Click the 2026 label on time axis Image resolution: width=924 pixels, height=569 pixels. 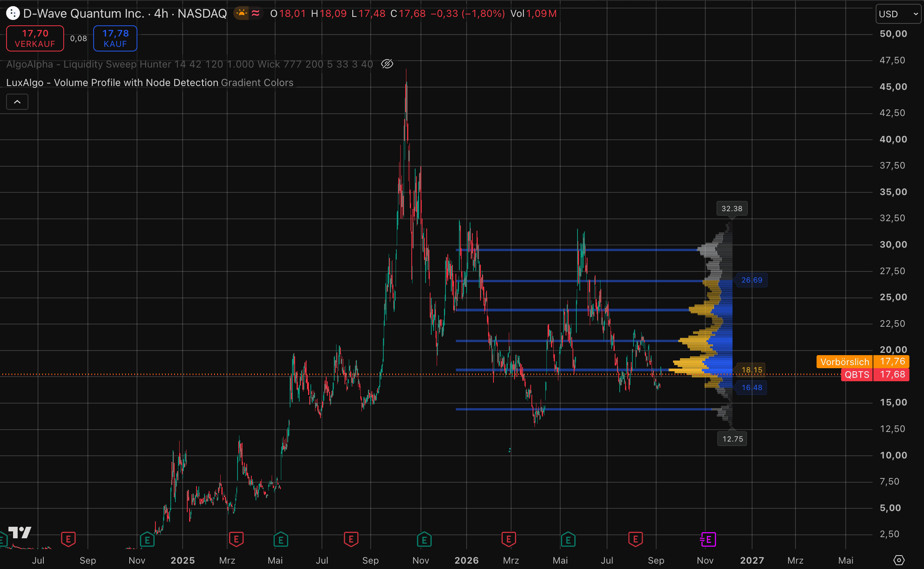(467, 560)
